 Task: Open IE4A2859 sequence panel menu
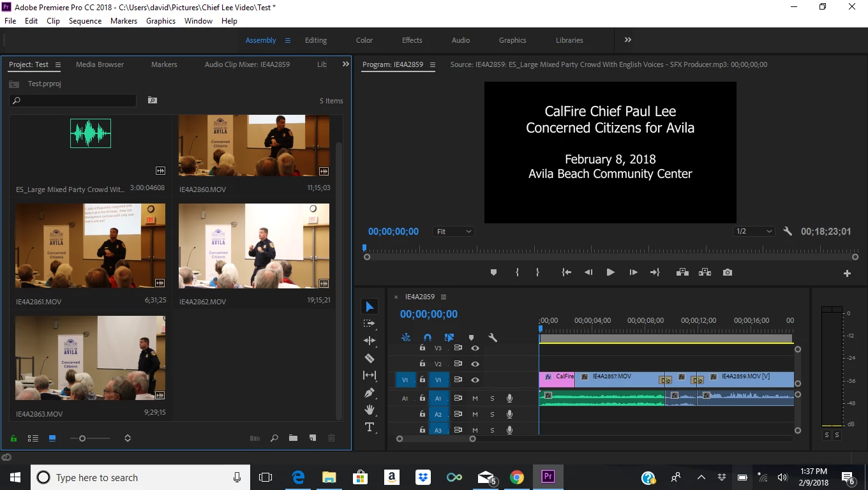point(444,297)
